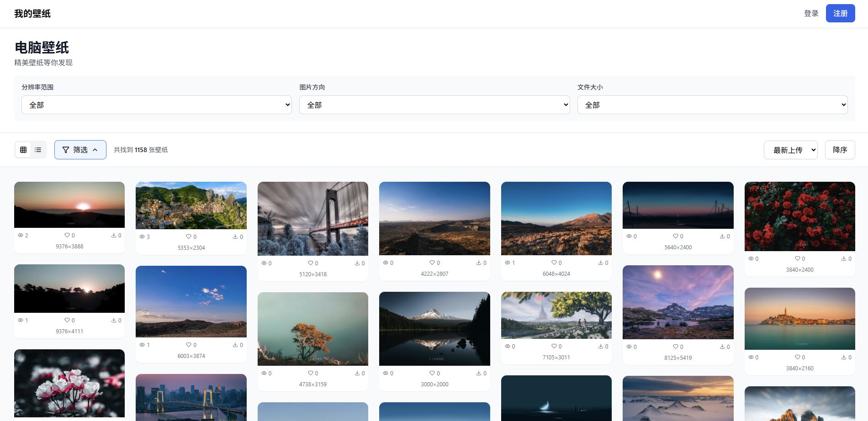Image resolution: width=868 pixels, height=421 pixels.
Task: Open the crescent moon wallpaper
Action: pyautogui.click(x=556, y=398)
